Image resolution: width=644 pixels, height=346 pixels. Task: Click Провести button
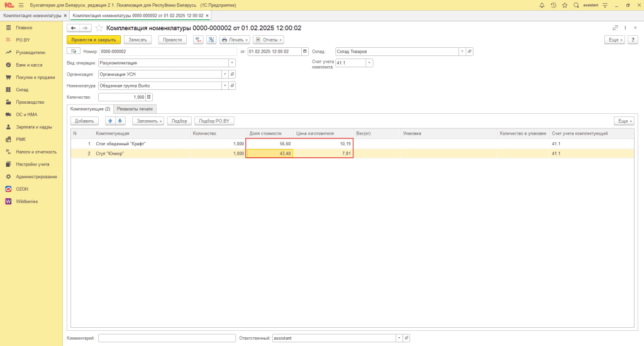point(172,40)
